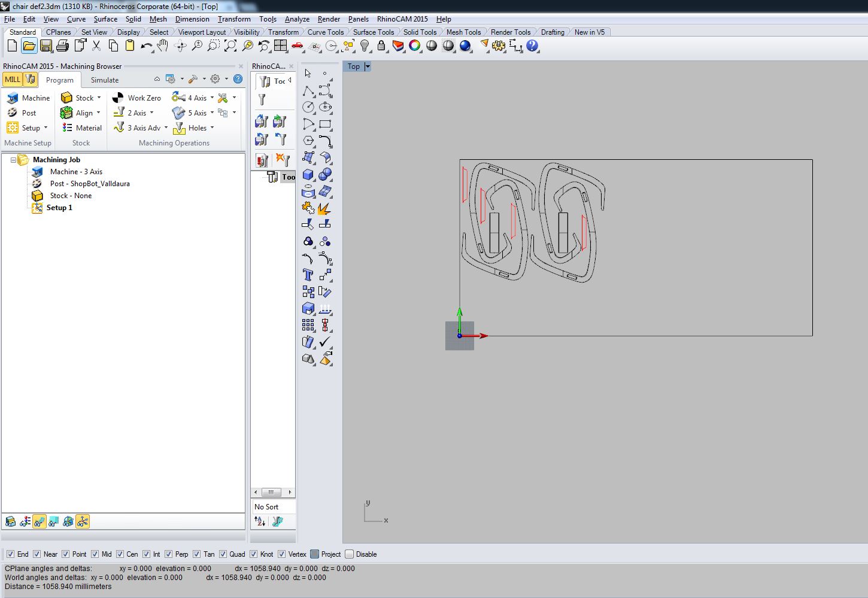Open the RhinoCAM 2015 menu
The height and width of the screenshot is (598, 868).
point(402,19)
